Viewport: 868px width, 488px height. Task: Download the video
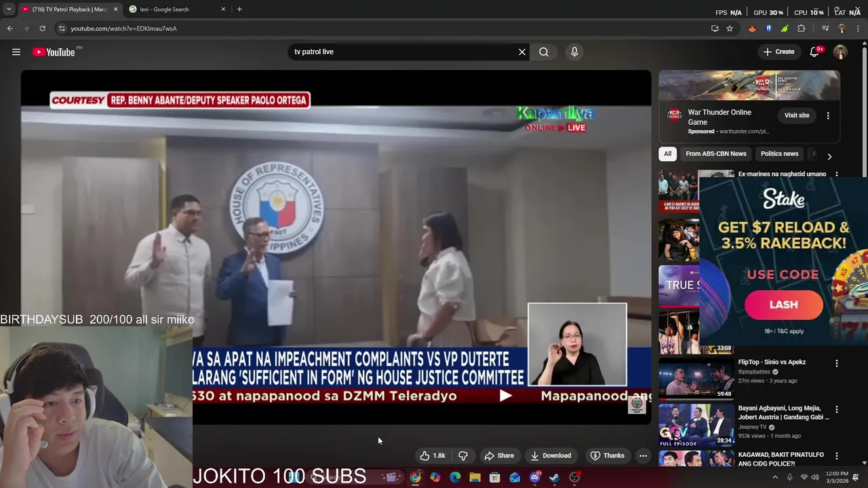[x=551, y=455]
